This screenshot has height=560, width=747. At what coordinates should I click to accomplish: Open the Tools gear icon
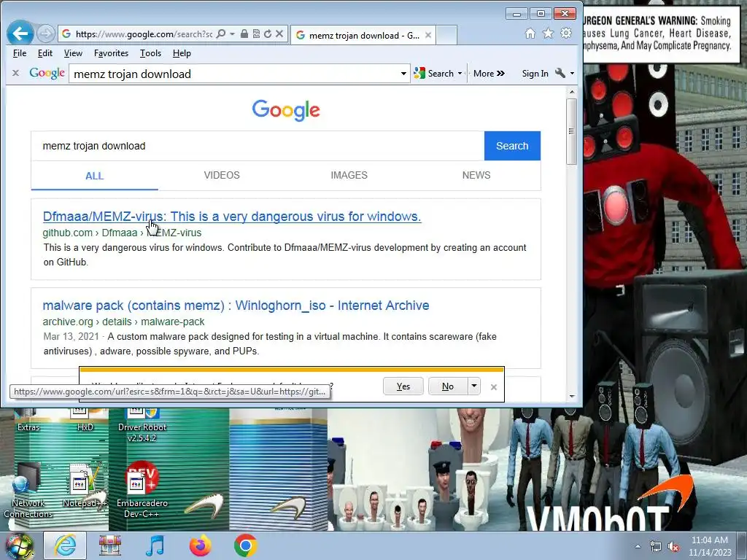tap(566, 34)
